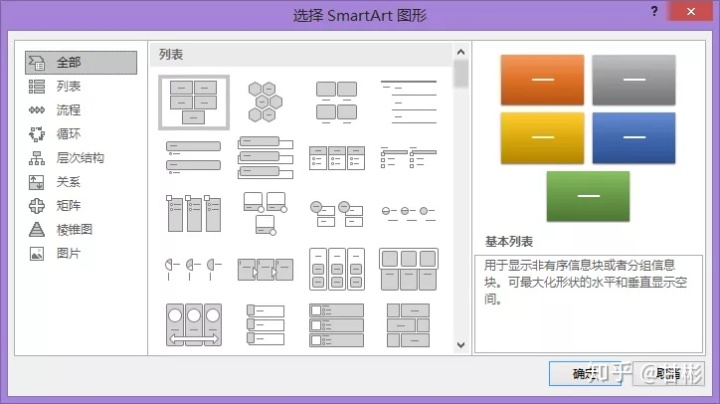Confirm with the 确定 button

click(x=585, y=374)
